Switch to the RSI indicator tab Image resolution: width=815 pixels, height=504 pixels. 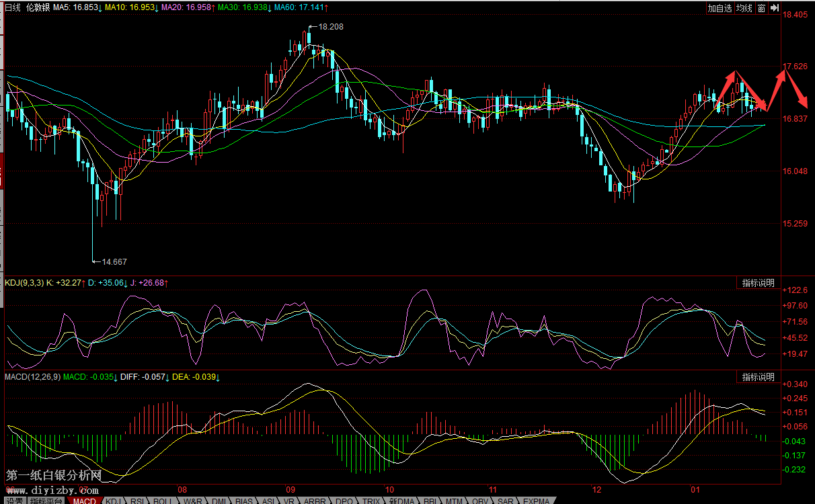click(137, 501)
